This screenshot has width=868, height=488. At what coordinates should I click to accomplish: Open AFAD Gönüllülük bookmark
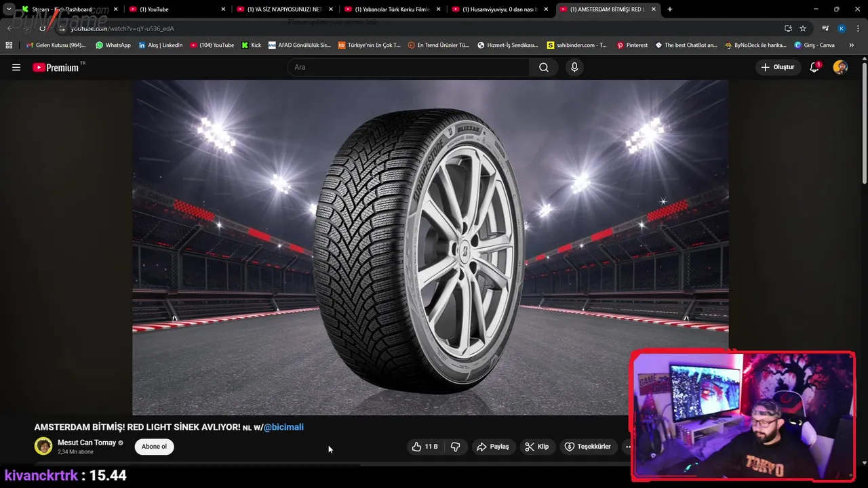300,45
